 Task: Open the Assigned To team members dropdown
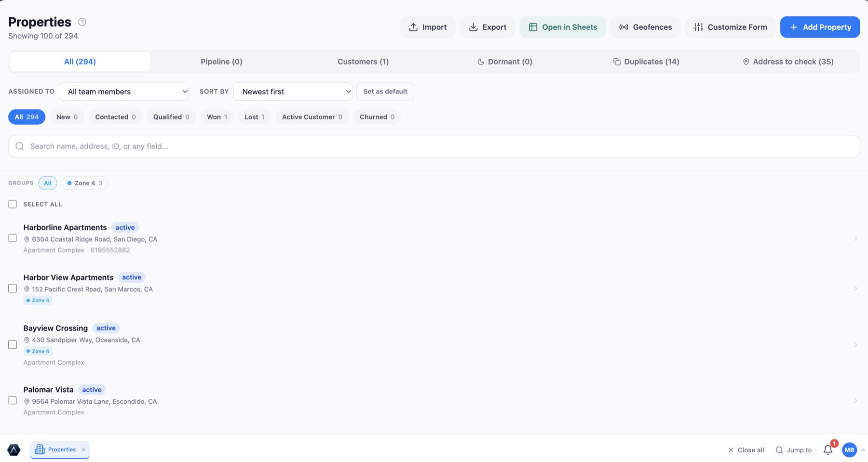(x=124, y=92)
